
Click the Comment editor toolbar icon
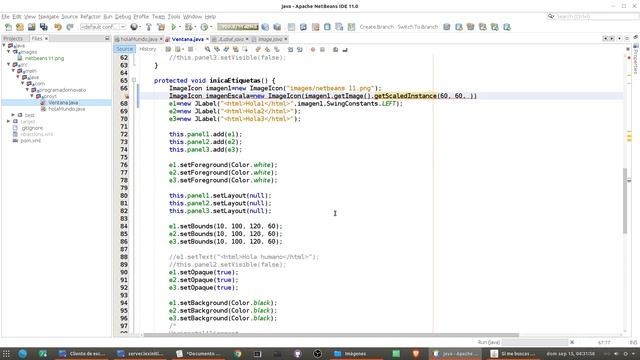[x=335, y=49]
